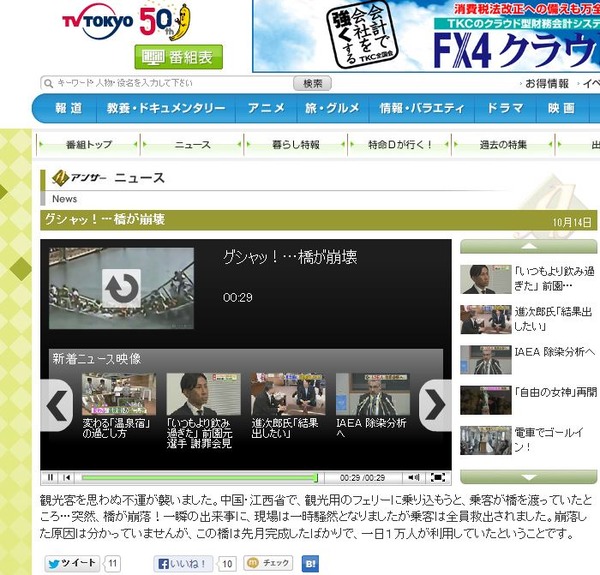Click the Facebook like count 10
The image size is (600, 575).
tap(227, 564)
